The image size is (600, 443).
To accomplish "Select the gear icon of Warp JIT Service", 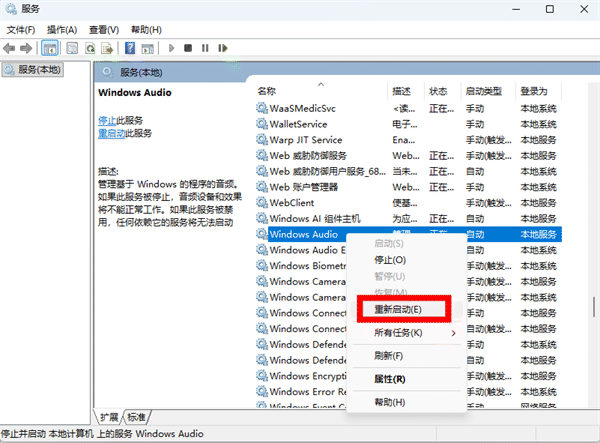I will point(262,140).
